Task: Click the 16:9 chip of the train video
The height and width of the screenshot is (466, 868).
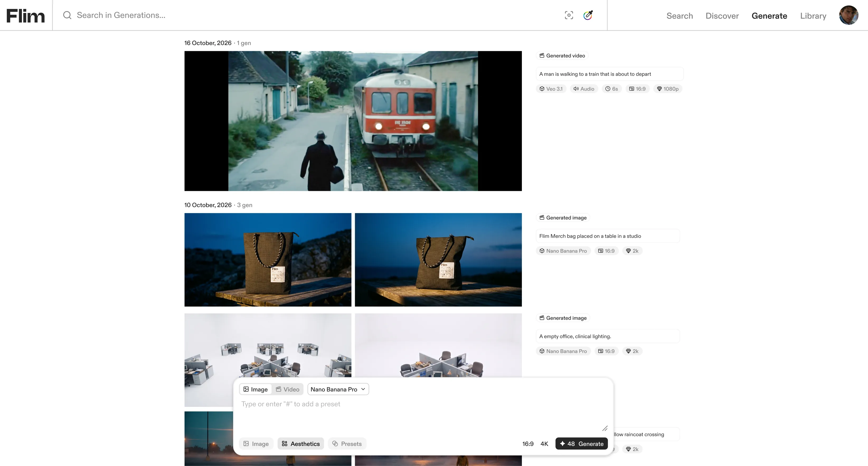Action: pos(637,89)
